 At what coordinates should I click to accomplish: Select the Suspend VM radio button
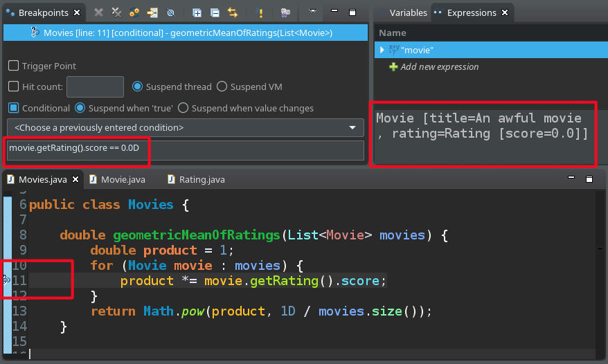222,86
